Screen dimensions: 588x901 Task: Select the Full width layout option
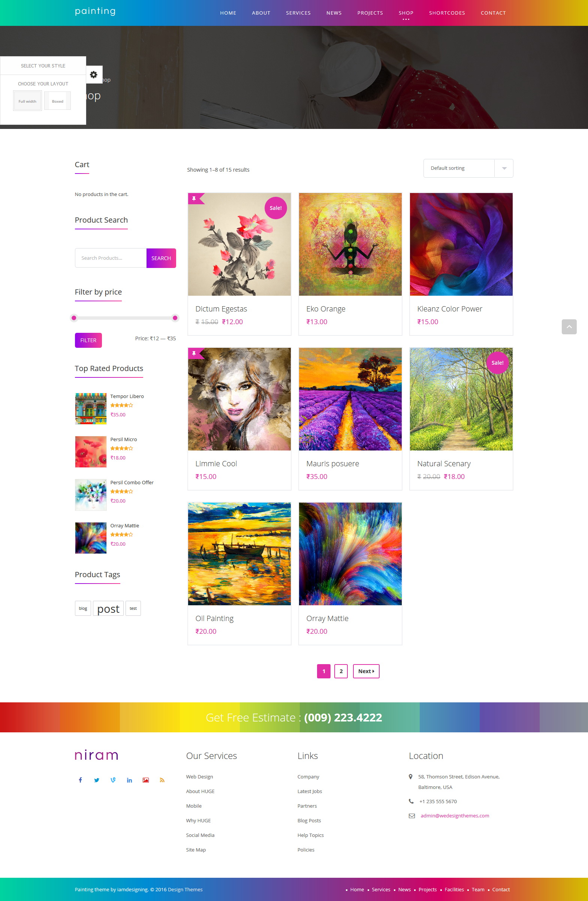coord(28,101)
